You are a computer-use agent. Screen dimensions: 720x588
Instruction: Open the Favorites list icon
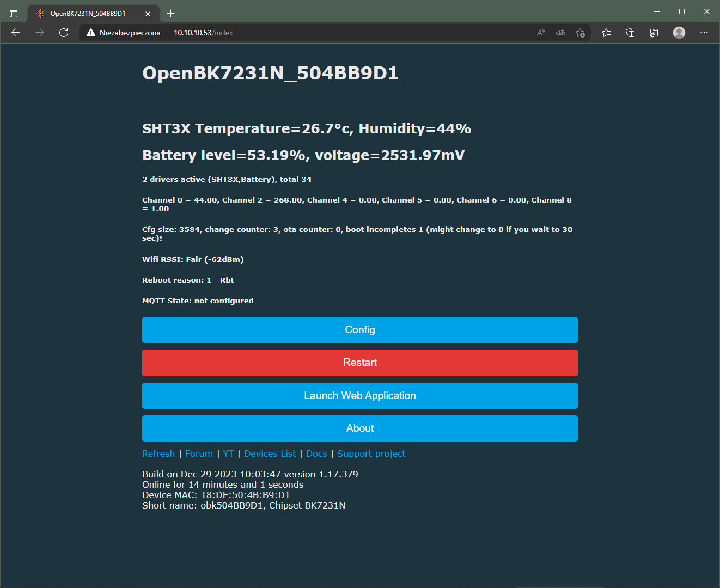(x=606, y=33)
